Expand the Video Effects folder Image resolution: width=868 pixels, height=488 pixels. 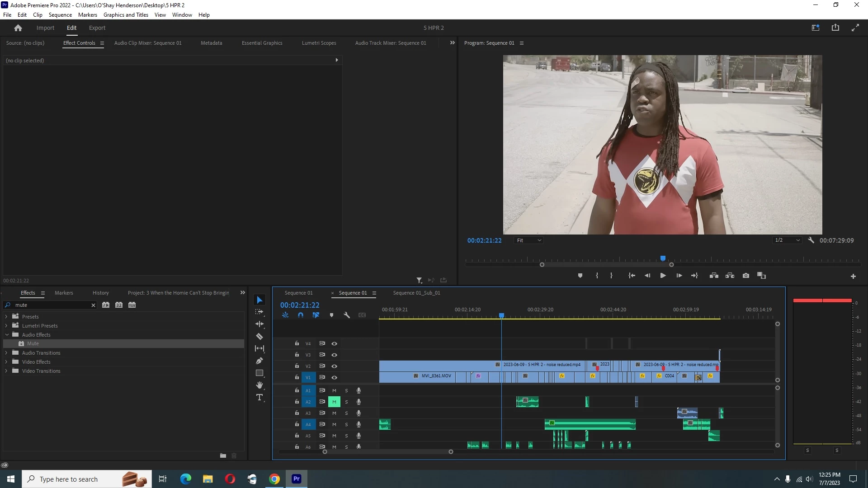6,362
